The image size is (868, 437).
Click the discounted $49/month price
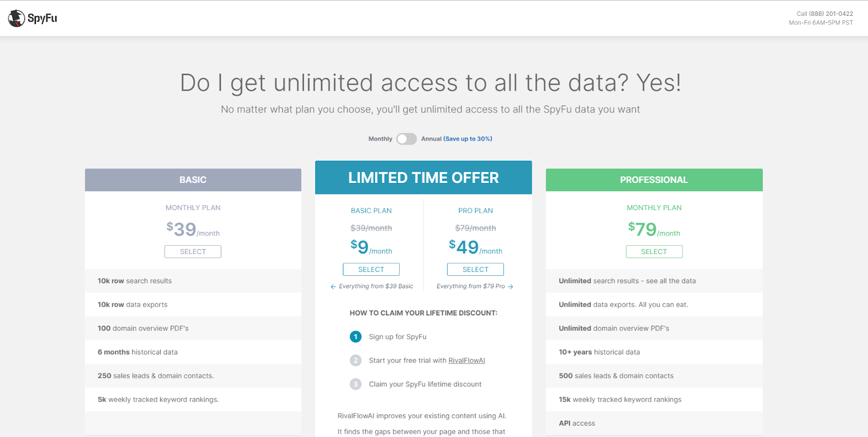tap(475, 248)
